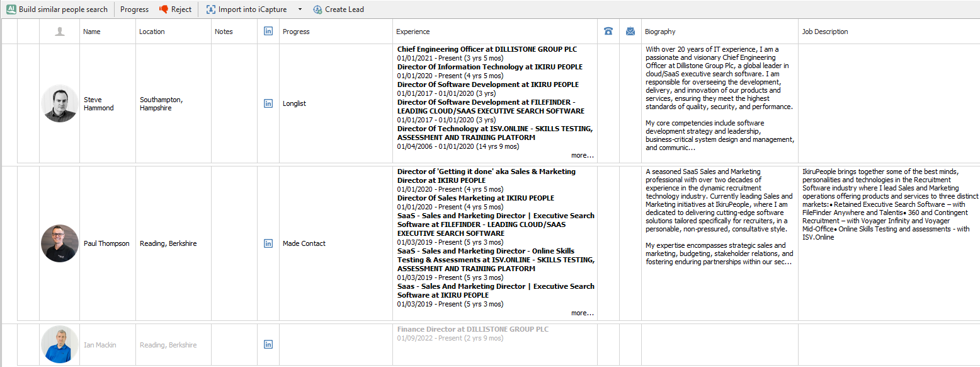This screenshot has height=367, width=980.
Task: Expand Paul Thompson's experience with 'more...'
Action: click(582, 313)
